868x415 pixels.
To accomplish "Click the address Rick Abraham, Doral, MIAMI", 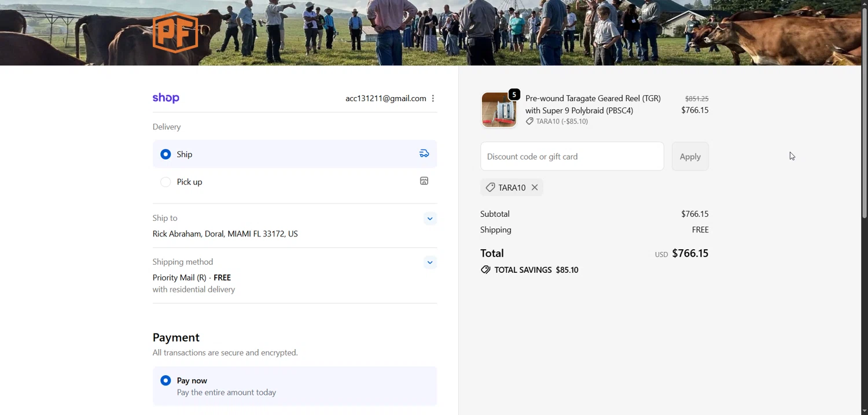I will point(225,234).
